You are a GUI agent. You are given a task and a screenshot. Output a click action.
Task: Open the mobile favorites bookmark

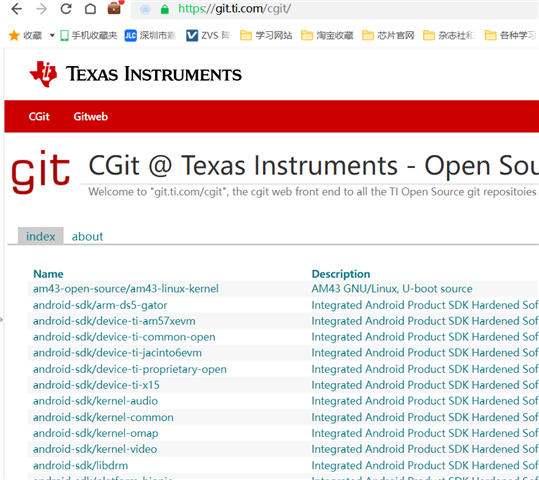click(89, 35)
